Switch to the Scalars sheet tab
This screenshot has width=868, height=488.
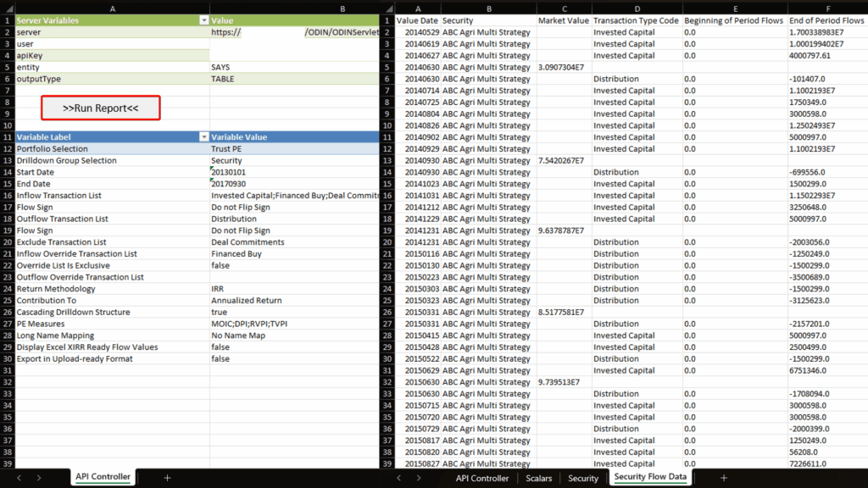538,478
